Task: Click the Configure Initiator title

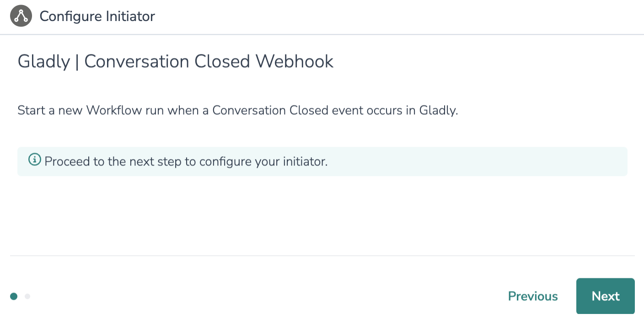Action: pyautogui.click(x=97, y=16)
